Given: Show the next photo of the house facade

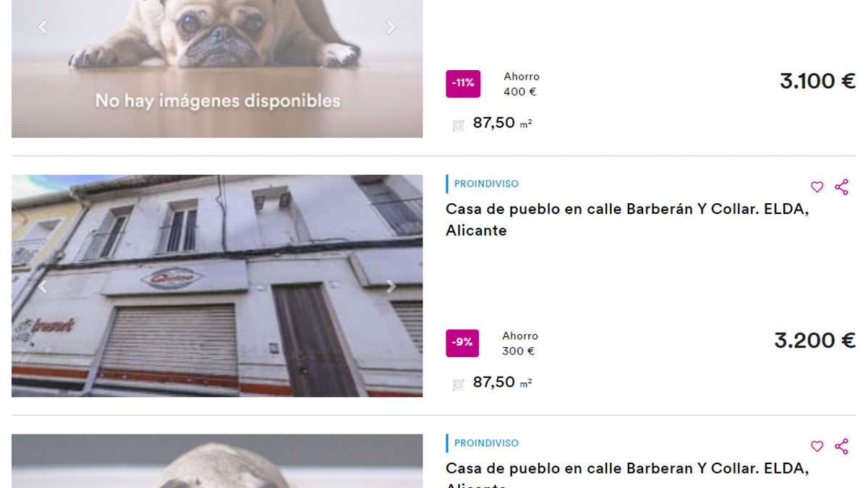Looking at the screenshot, I should coord(391,286).
